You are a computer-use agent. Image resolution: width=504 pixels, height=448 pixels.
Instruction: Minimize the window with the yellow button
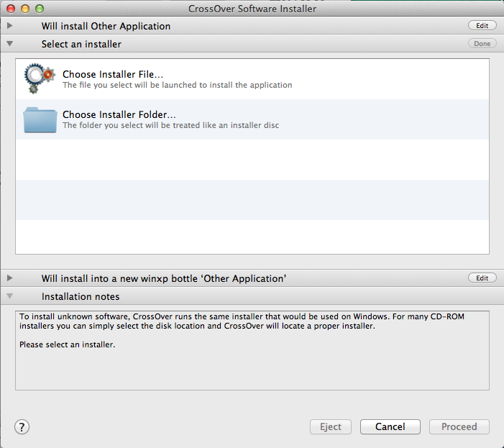pyautogui.click(x=25, y=9)
